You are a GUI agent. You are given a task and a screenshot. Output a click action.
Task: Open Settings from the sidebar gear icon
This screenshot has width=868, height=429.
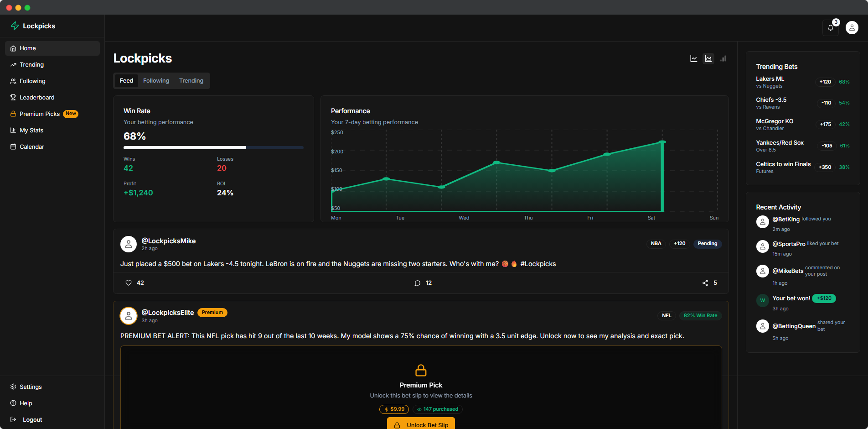pos(13,387)
